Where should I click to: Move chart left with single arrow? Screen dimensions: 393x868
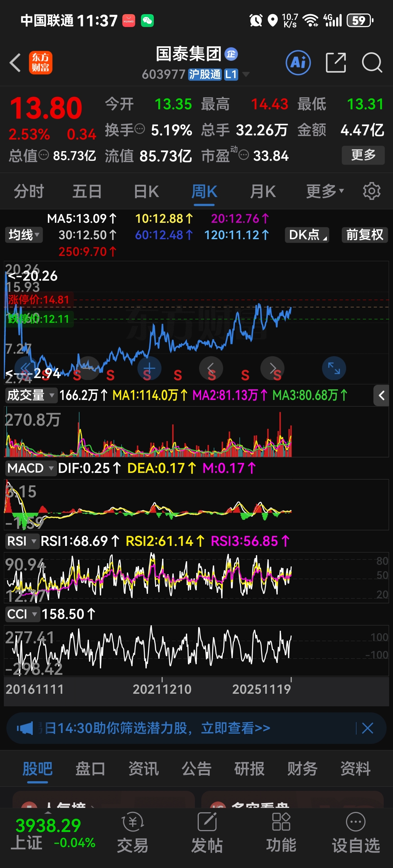[x=211, y=368]
